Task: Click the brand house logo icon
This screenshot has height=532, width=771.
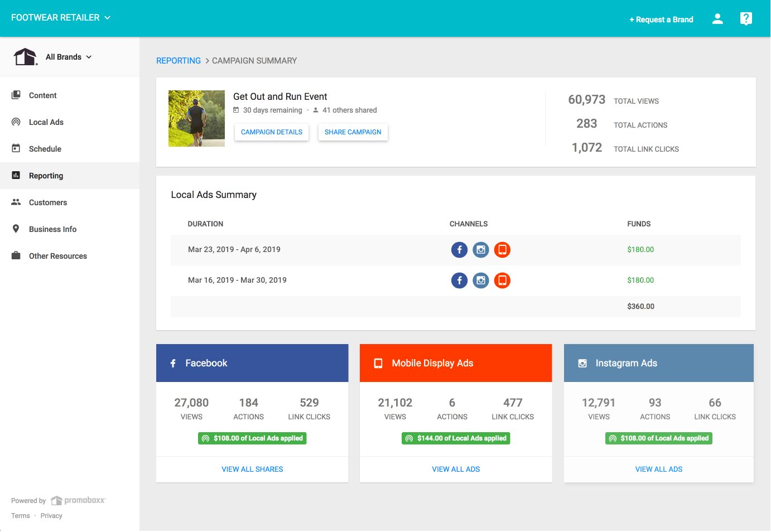Action: click(25, 57)
